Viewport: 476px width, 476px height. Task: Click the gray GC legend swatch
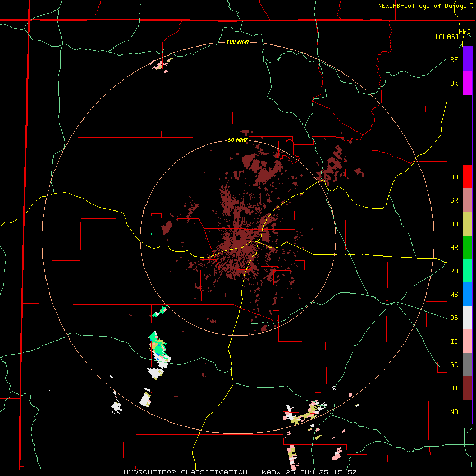coord(467,364)
